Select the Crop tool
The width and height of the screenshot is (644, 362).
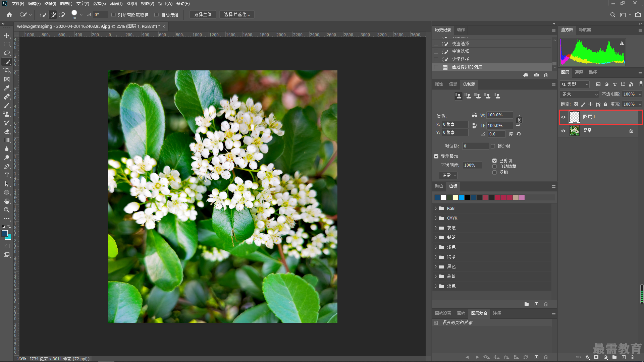pos(7,70)
